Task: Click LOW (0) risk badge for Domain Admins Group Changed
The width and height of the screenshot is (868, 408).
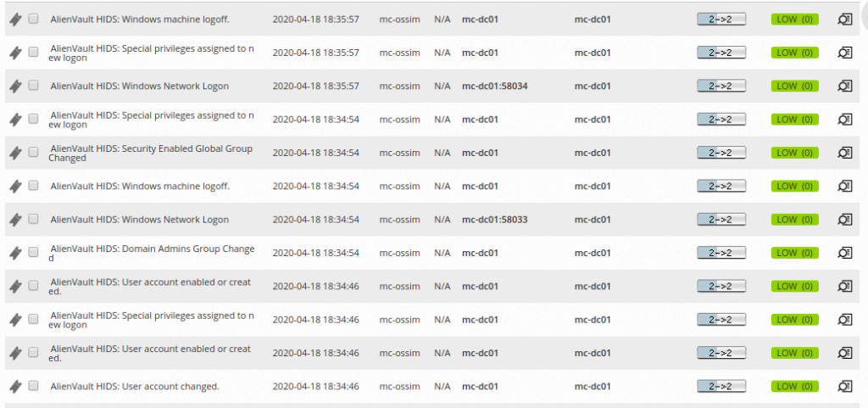Action: [794, 253]
